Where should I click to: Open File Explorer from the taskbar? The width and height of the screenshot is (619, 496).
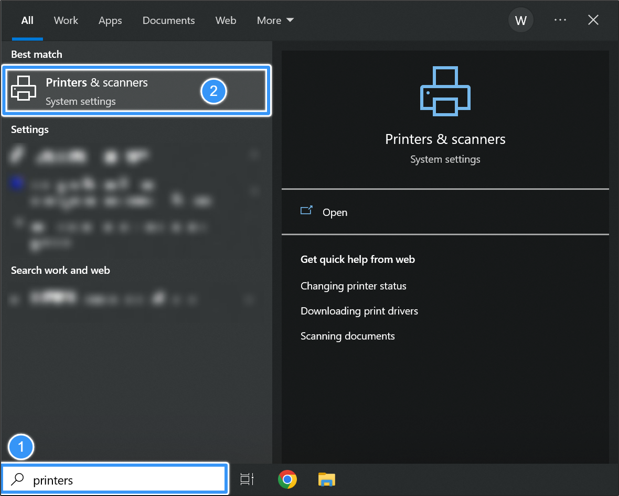[x=326, y=480]
